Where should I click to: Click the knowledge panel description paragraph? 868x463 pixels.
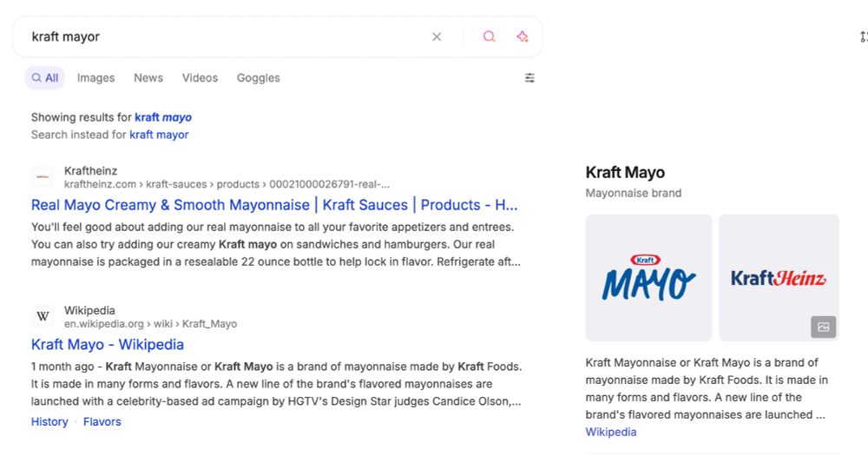pos(707,389)
